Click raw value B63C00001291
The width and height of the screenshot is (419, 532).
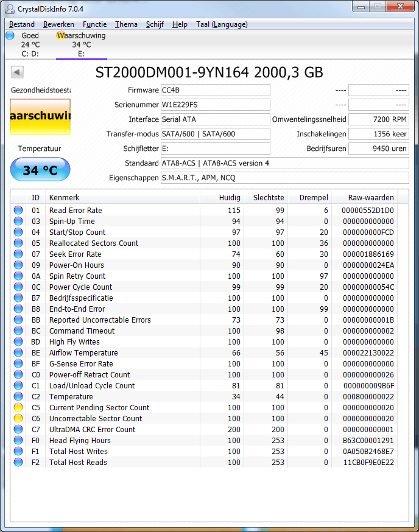368,441
